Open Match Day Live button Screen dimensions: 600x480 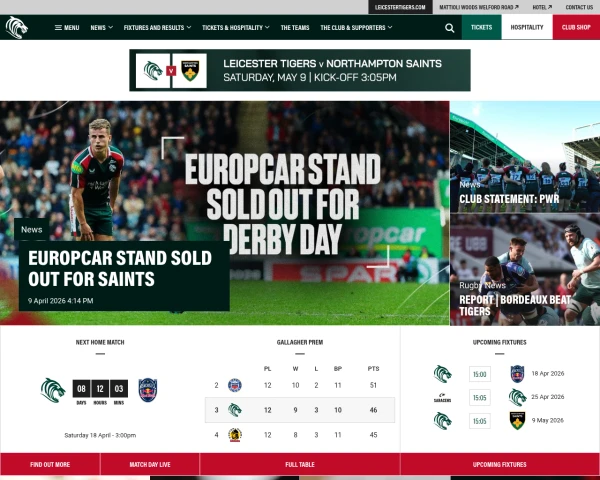pos(150,464)
